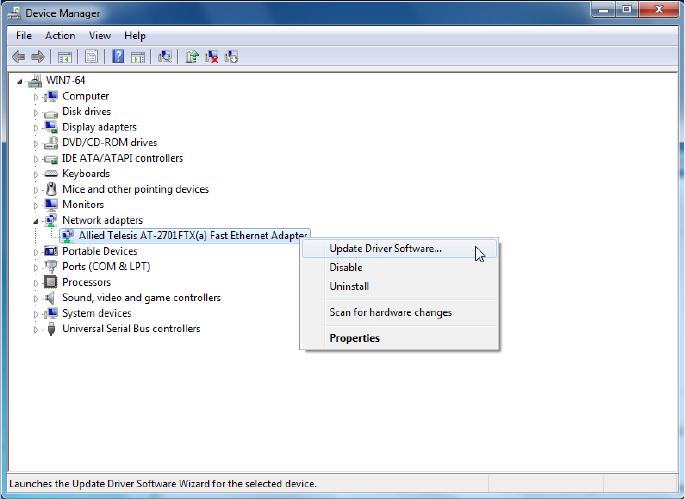Expand the Computer node

pyautogui.click(x=36, y=97)
